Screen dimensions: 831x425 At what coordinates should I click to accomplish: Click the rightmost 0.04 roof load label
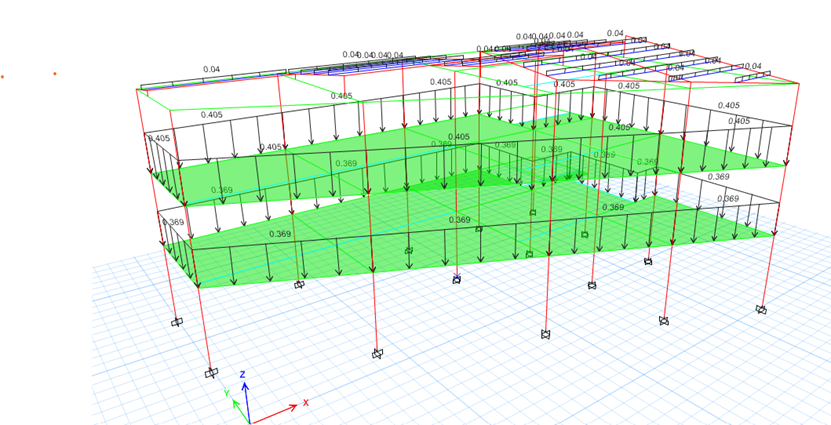752,66
